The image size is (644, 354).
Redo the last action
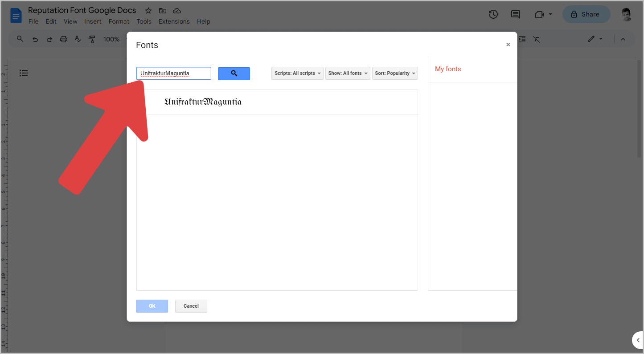pyautogui.click(x=49, y=39)
